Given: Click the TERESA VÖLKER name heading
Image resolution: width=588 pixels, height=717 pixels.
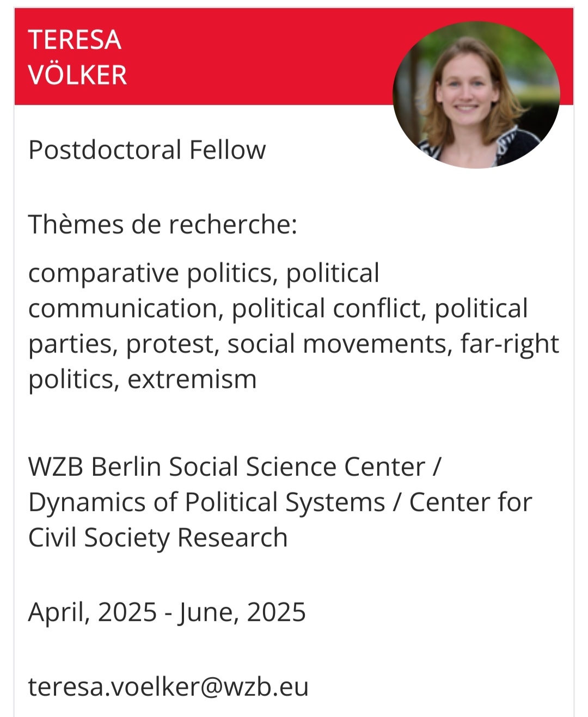Looking at the screenshot, I should 77,57.
